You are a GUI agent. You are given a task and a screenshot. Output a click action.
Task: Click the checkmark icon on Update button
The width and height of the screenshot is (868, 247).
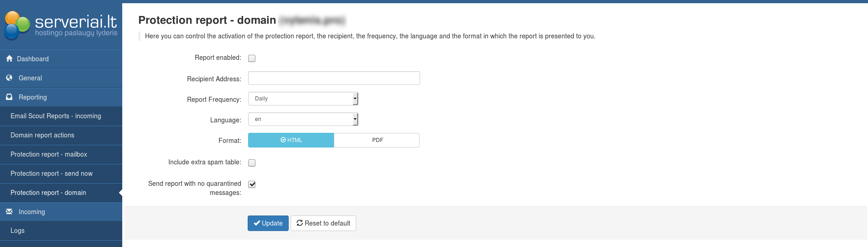pyautogui.click(x=257, y=223)
